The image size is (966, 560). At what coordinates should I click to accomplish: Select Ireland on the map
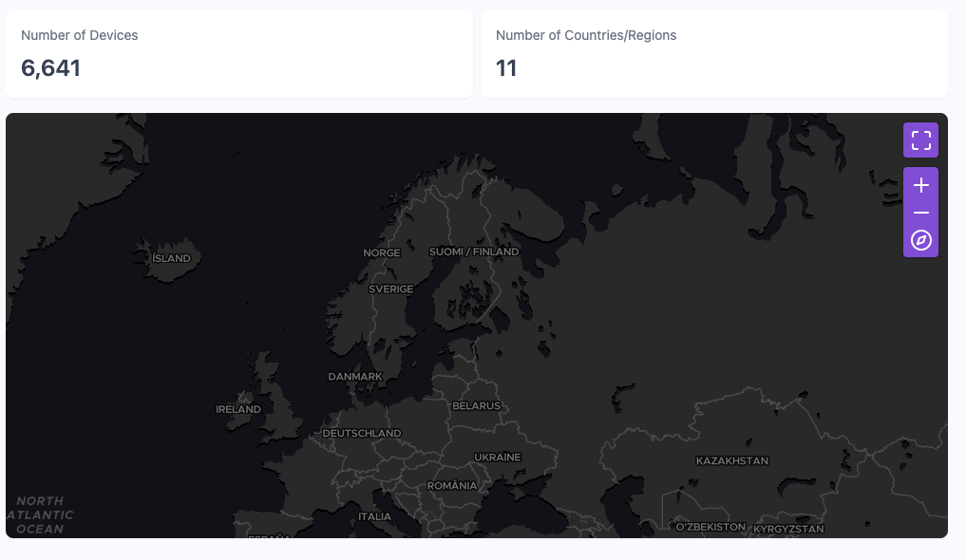tap(238, 410)
